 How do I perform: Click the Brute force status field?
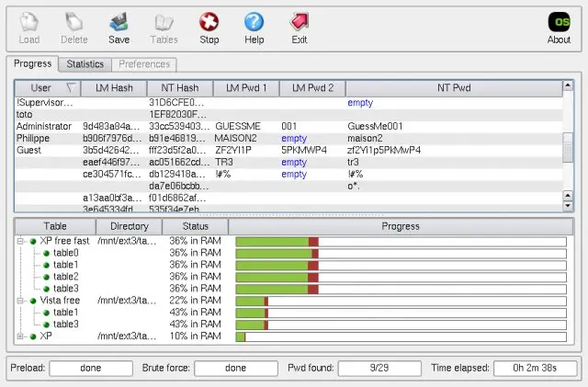pos(236,368)
